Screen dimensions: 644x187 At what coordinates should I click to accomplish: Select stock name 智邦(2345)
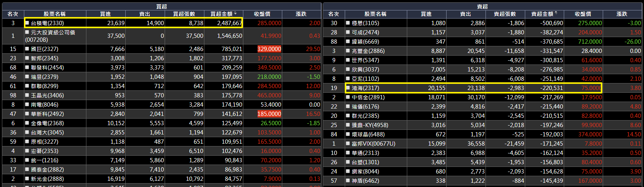click(x=45, y=58)
